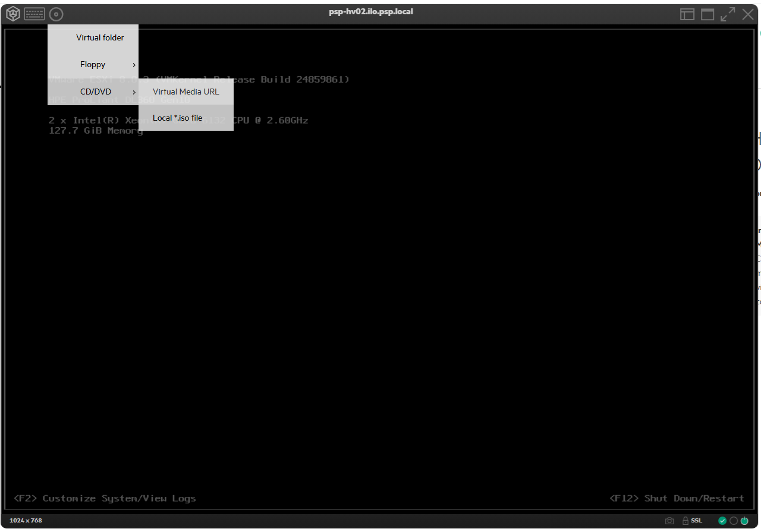
Task: Click the SSL padlock icon
Action: tap(685, 521)
